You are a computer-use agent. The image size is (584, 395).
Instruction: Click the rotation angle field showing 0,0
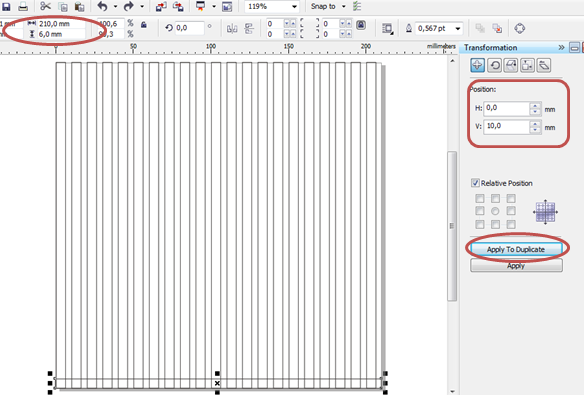coord(190,28)
